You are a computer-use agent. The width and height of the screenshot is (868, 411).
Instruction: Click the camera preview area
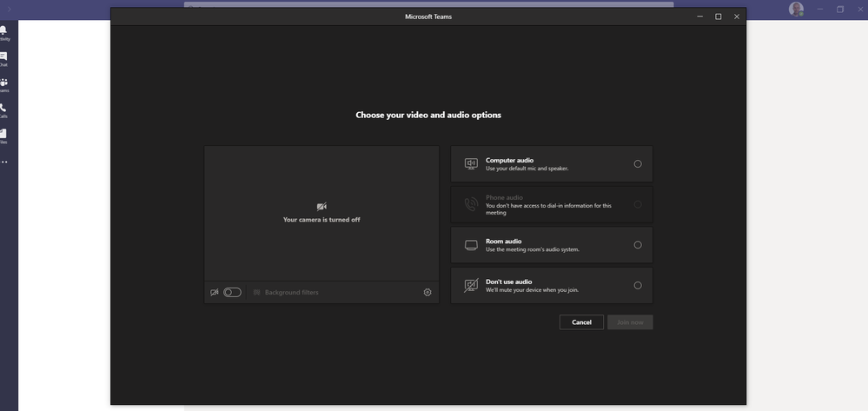(x=321, y=213)
